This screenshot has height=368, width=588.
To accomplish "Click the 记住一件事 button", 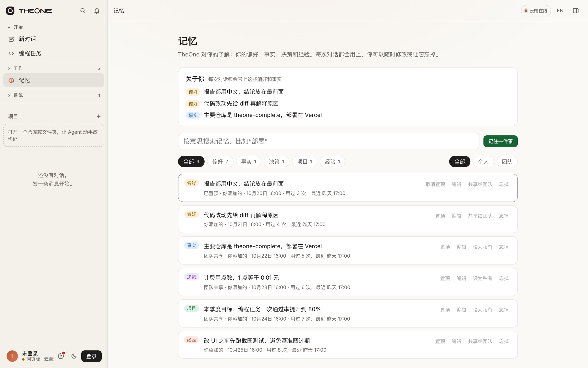I will (500, 141).
